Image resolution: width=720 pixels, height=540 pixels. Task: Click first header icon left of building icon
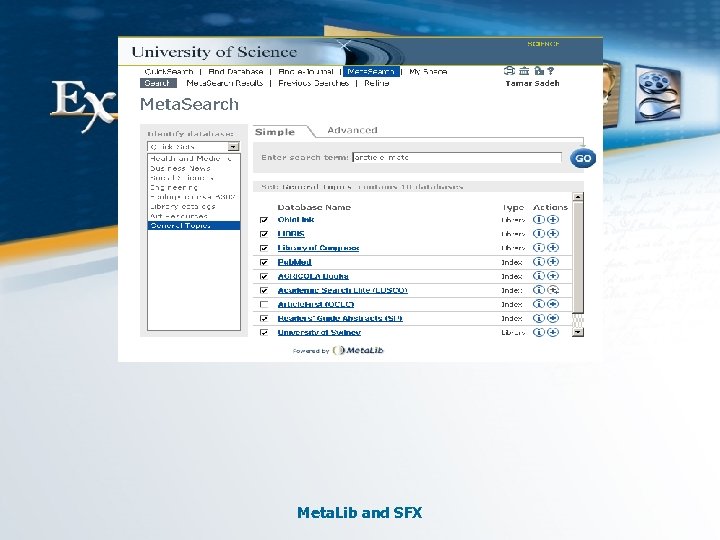click(509, 71)
